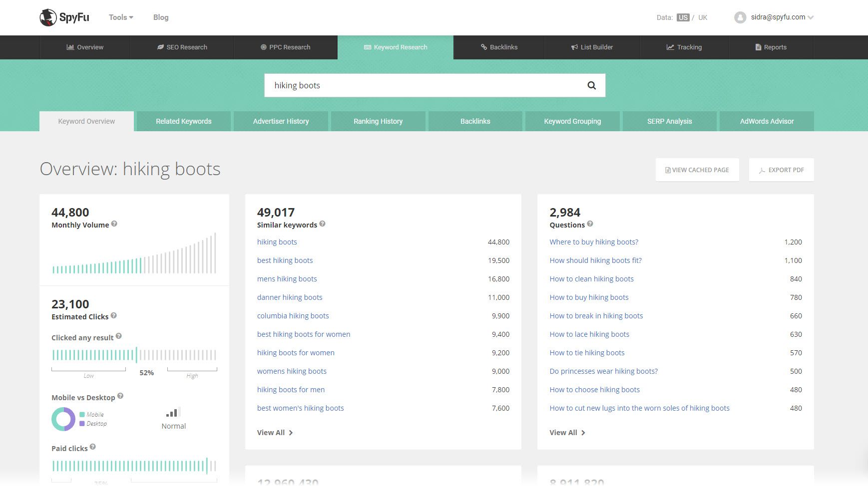868x486 pixels.
Task: Click the Estimated Clicks help icon
Action: click(x=114, y=316)
